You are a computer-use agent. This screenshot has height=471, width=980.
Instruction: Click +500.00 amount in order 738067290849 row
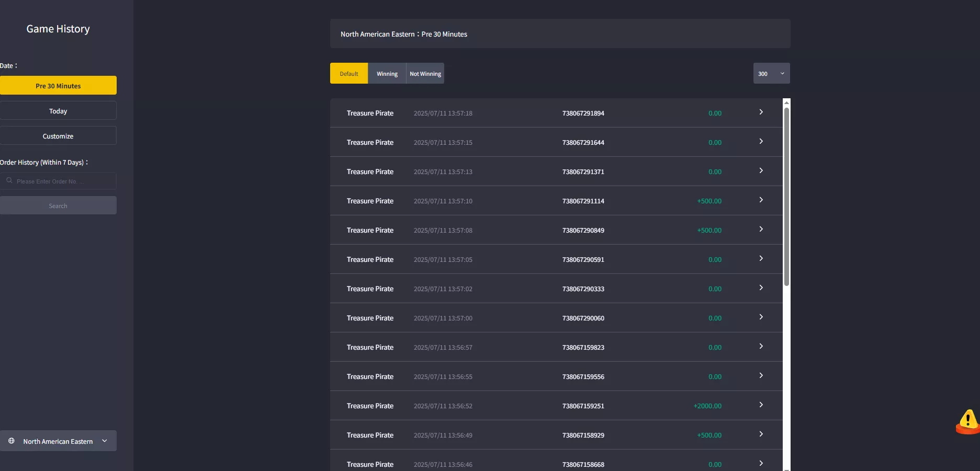click(x=709, y=230)
